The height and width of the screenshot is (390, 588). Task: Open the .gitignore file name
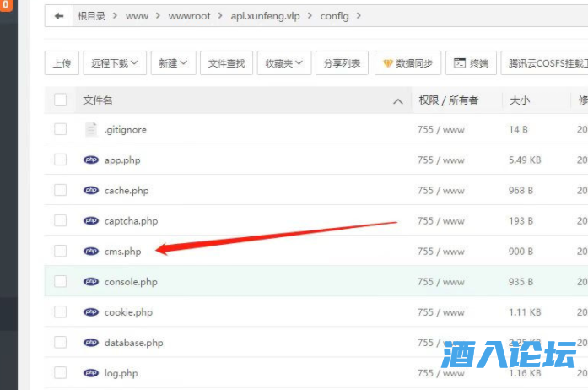125,130
